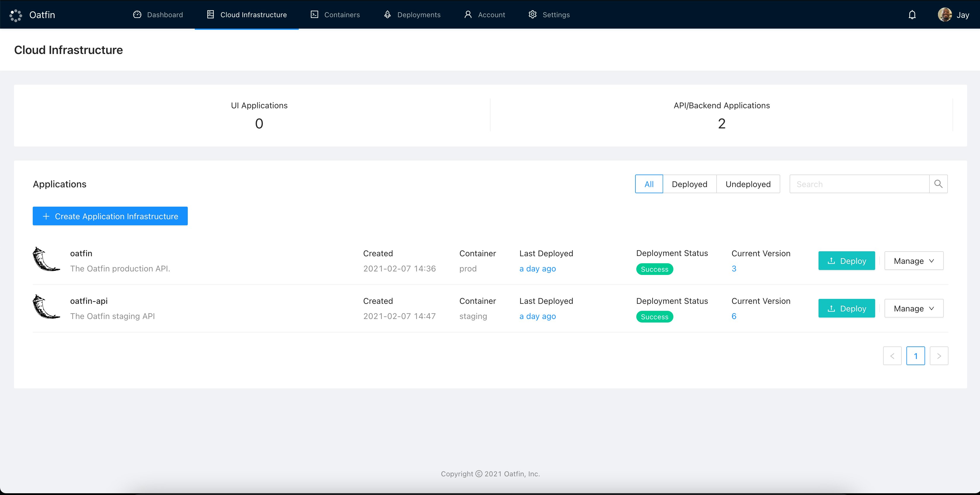Open the Containers tab
Image resolution: width=980 pixels, height=495 pixels.
tap(335, 15)
